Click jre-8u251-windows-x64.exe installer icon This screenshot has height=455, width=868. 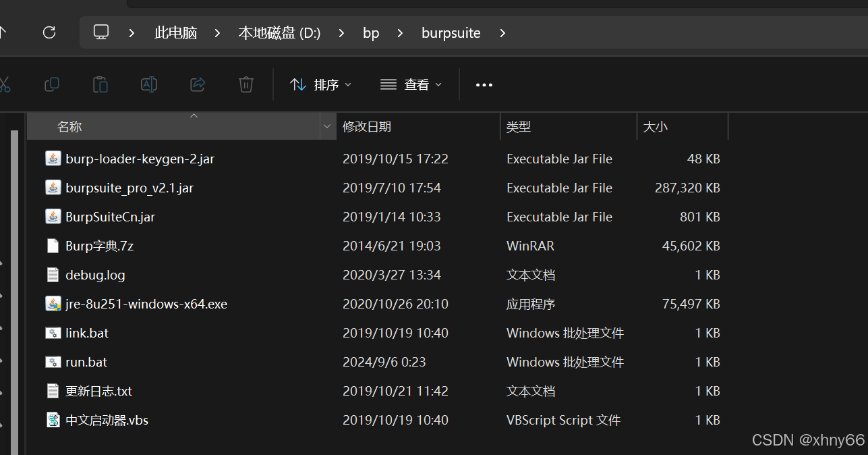point(53,304)
